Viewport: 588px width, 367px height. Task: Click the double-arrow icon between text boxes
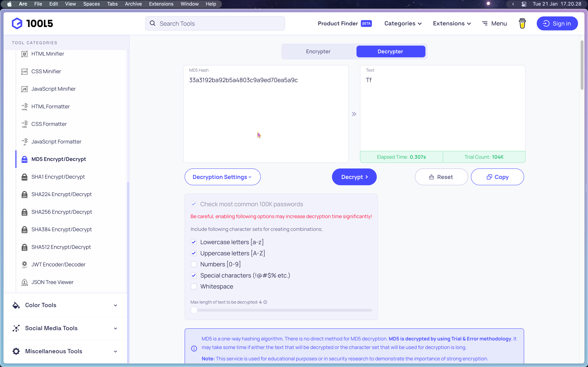(x=354, y=114)
